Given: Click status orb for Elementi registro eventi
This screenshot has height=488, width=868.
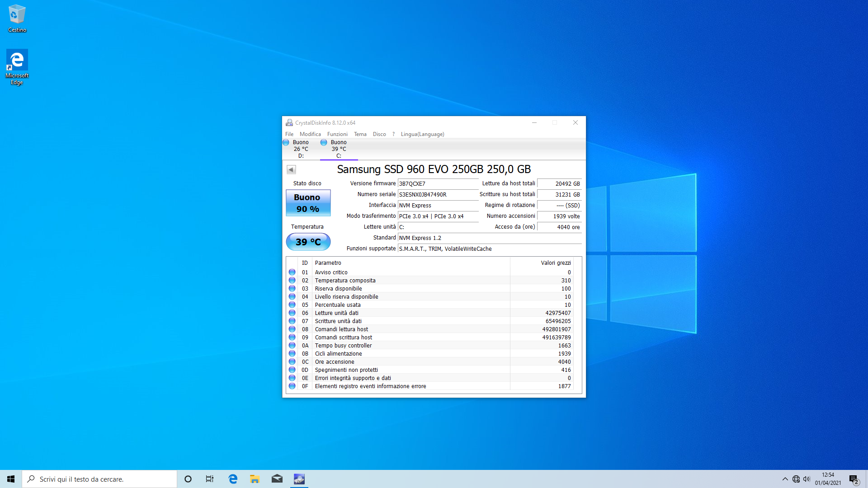Looking at the screenshot, I should pyautogui.click(x=292, y=386).
